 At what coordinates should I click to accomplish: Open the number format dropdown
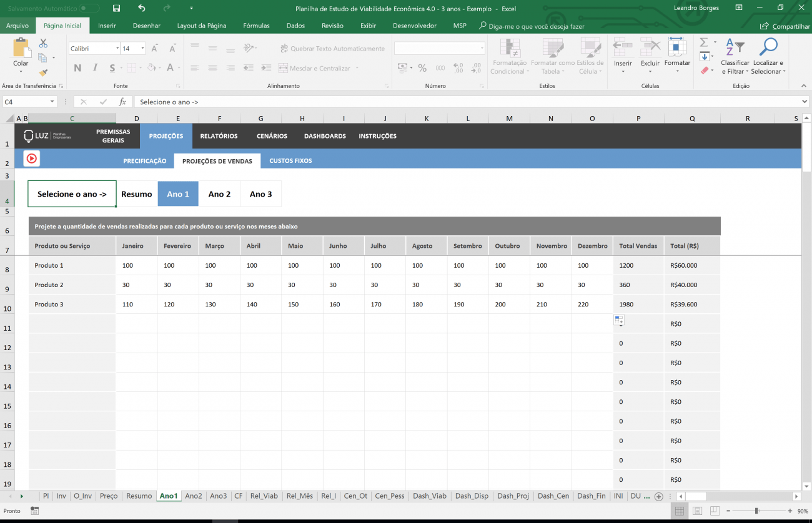[482, 48]
